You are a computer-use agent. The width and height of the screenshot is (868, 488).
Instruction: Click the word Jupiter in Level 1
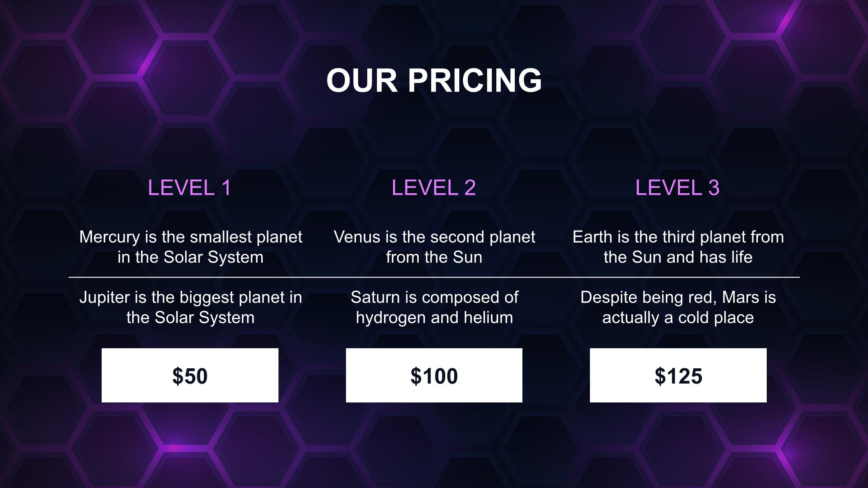pos(105,298)
